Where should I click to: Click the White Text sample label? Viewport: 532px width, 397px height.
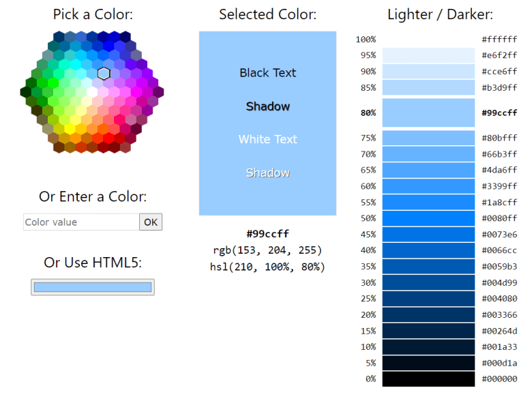pyautogui.click(x=267, y=139)
